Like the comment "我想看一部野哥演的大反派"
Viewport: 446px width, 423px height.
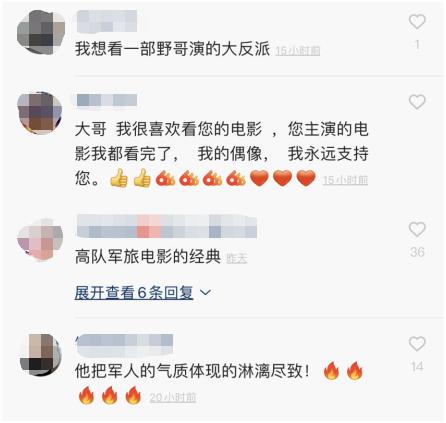pos(417,22)
